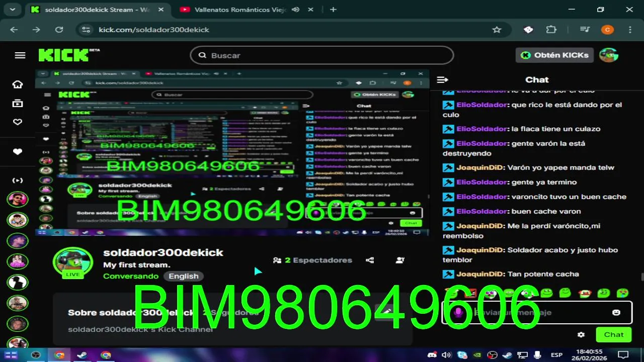Screen dimensions: 644x362
Task: Click JoaquinDiD on 'Varón yo yapee' message
Action: [x=480, y=167]
